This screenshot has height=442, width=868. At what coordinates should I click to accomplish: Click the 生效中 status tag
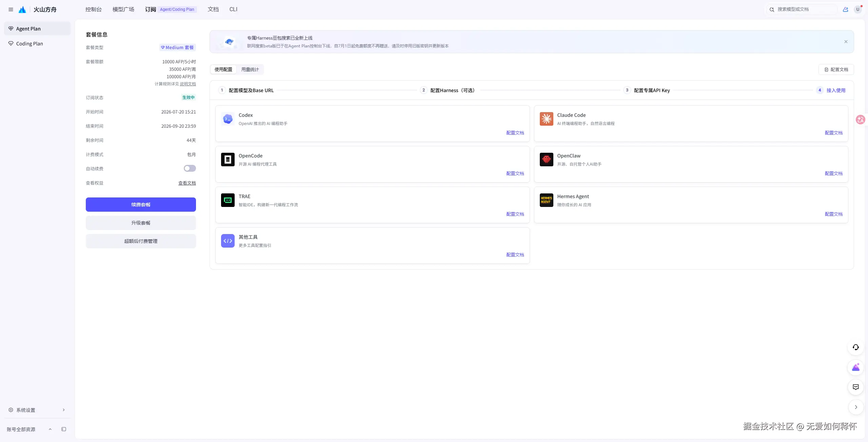tap(189, 98)
